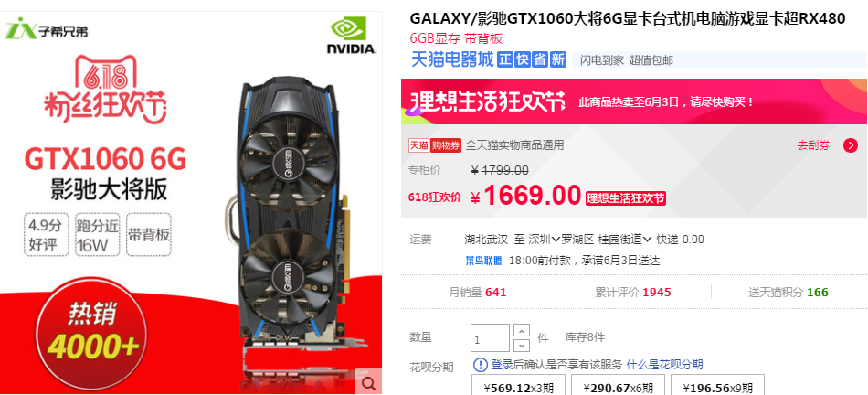Open the 累计评价 1945 reviews tab
Screen dimensions: 868x395
pos(633,292)
